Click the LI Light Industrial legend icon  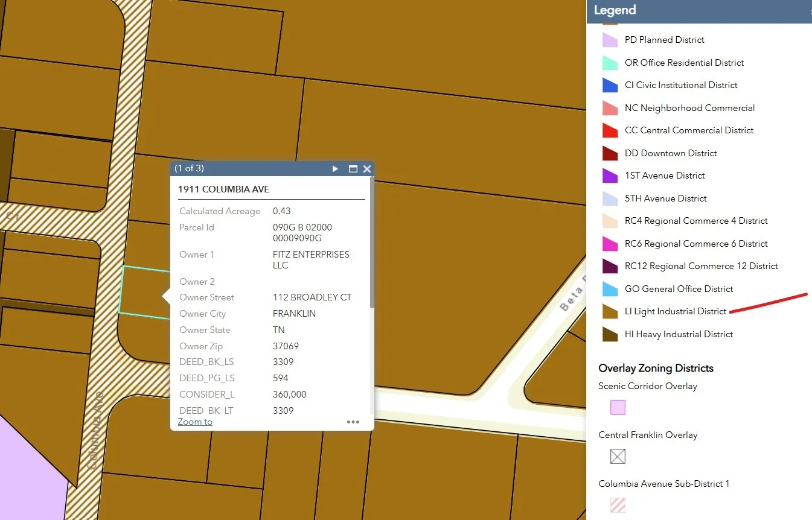(610, 312)
